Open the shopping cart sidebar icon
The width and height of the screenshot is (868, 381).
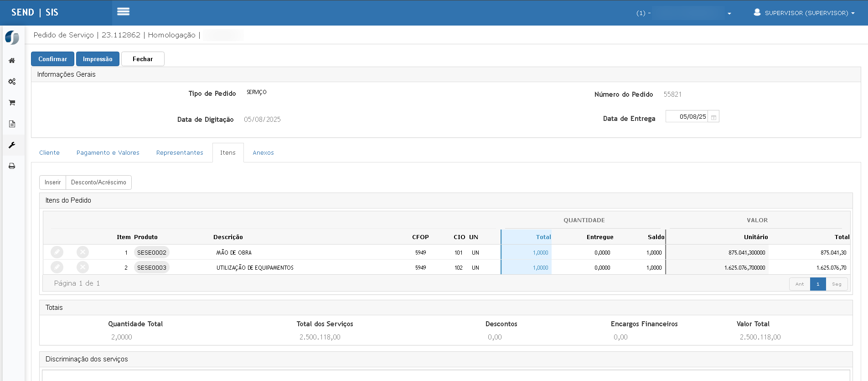pos(12,103)
